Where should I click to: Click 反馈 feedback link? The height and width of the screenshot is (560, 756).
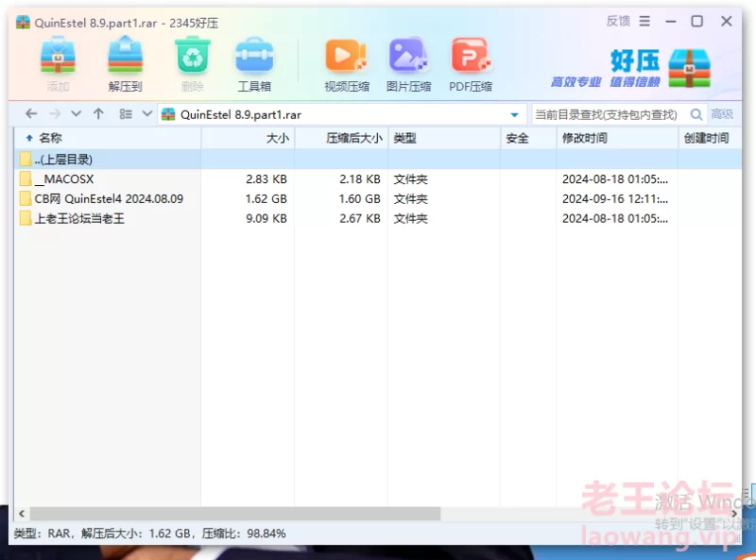618,21
